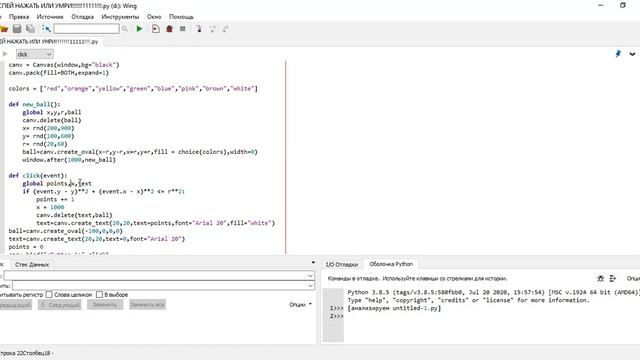Screen dimensions: 640x360
Task: Click the "global x,y,r,ball" line in the editor
Action: [52, 112]
